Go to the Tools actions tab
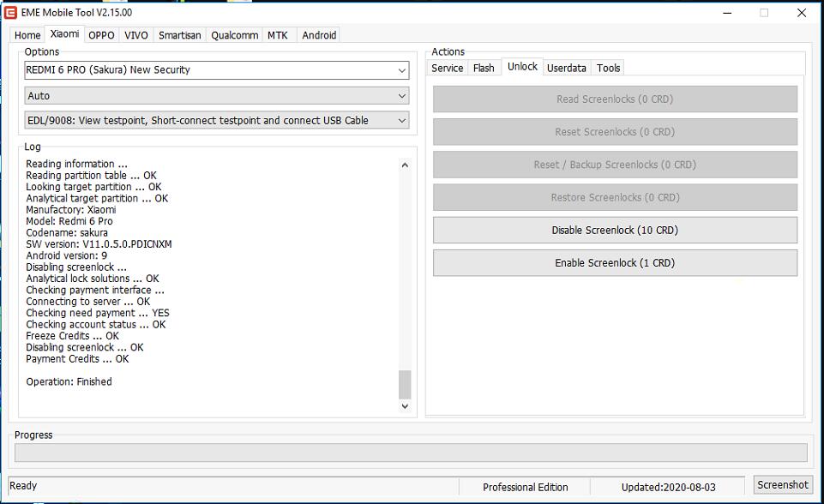The height and width of the screenshot is (504, 824). pyautogui.click(x=609, y=68)
